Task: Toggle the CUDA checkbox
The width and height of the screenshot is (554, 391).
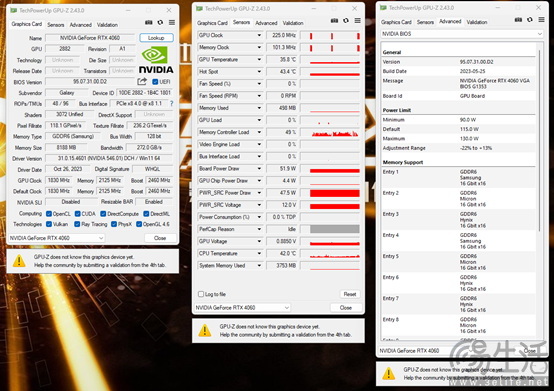Action: [x=77, y=214]
